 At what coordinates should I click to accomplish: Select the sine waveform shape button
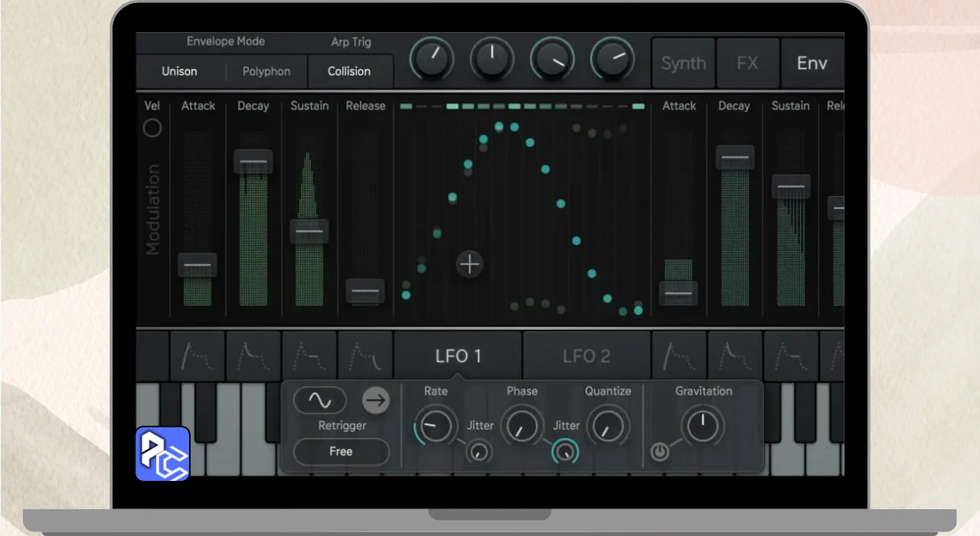pos(319,400)
